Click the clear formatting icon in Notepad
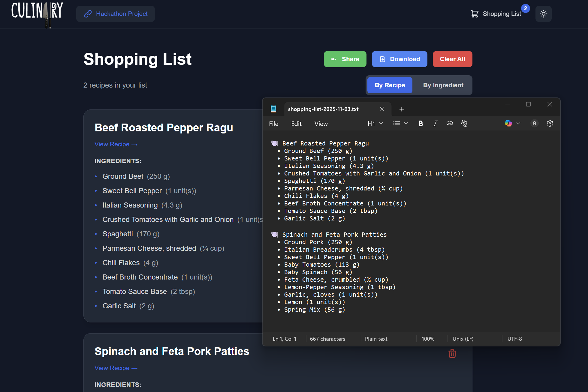This screenshot has width=588, height=392. click(x=464, y=124)
